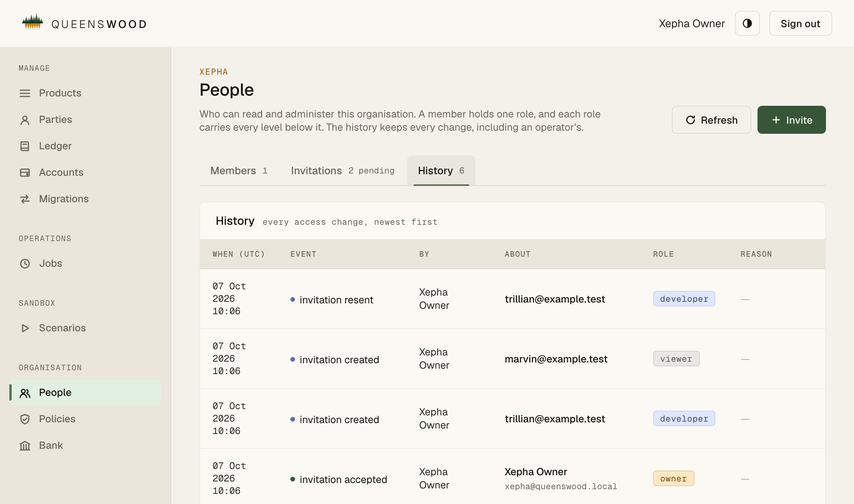Click 'invitation created' in the marvin row

click(x=339, y=359)
